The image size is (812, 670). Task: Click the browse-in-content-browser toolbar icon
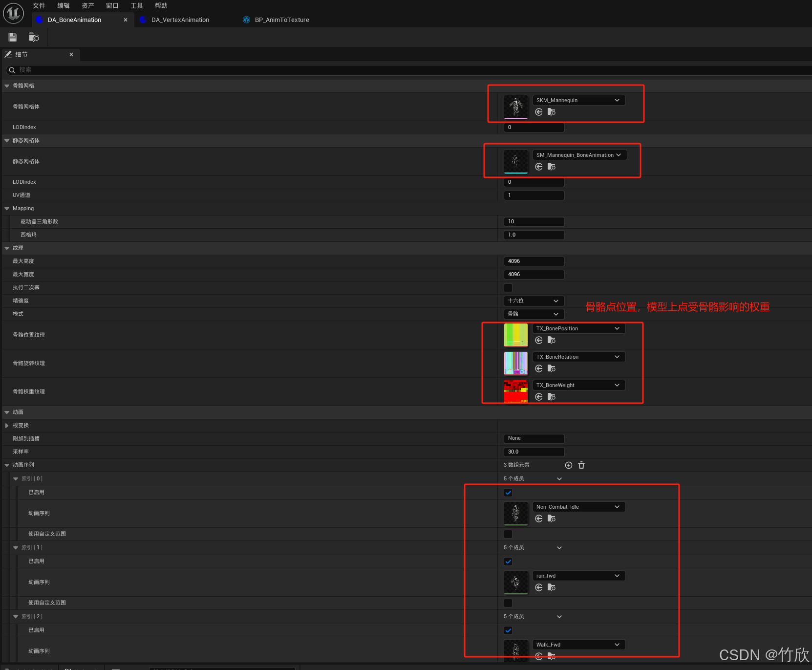pyautogui.click(x=34, y=37)
